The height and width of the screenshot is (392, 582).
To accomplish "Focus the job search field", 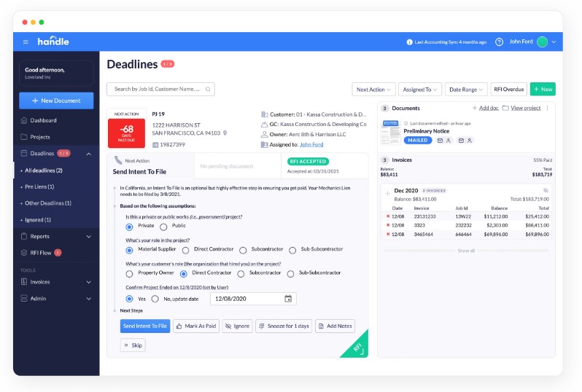I will [160, 89].
